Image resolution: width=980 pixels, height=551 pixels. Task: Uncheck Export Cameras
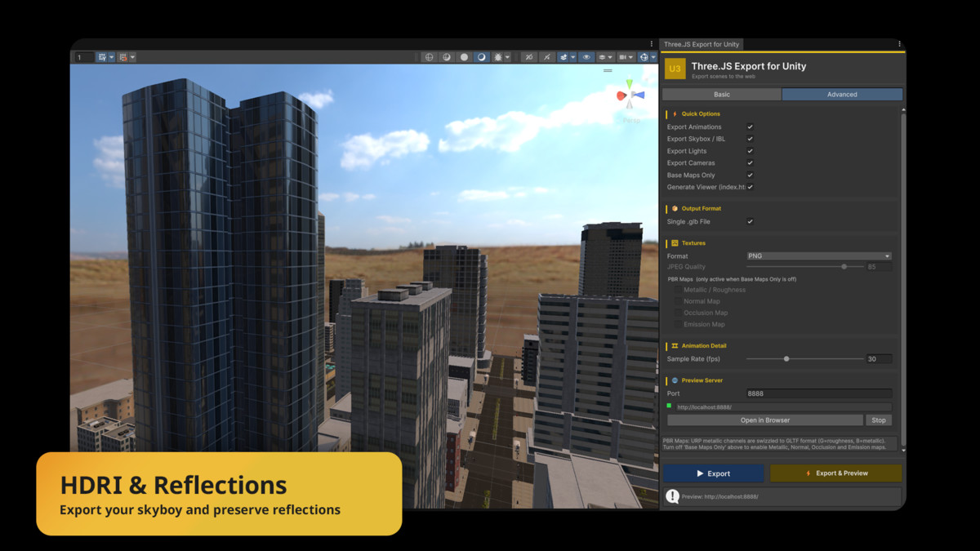pos(750,162)
